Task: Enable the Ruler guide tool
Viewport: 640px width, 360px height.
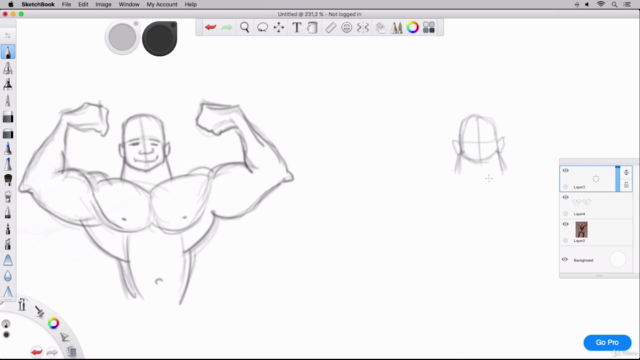Action: pyautogui.click(x=330, y=27)
